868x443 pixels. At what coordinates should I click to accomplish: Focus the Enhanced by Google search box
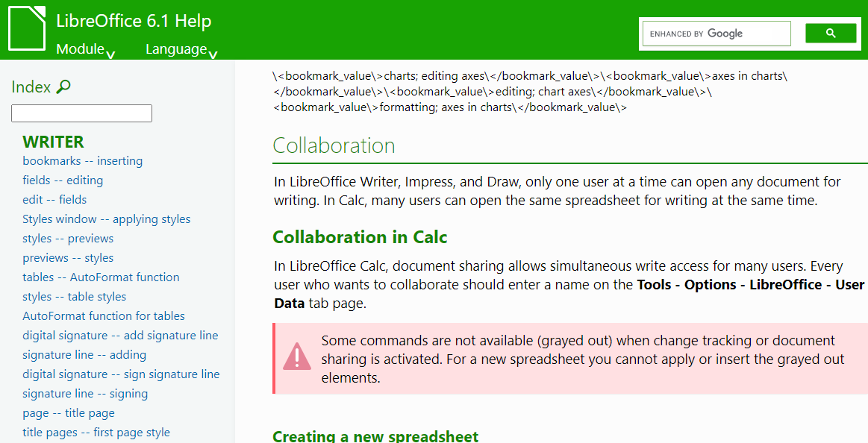(x=716, y=34)
